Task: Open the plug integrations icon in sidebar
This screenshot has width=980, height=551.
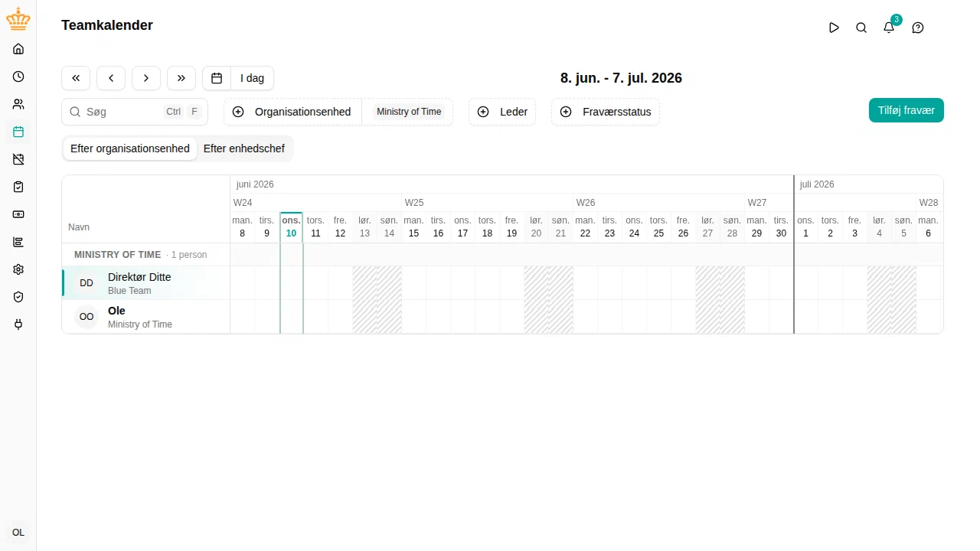Action: (x=18, y=324)
